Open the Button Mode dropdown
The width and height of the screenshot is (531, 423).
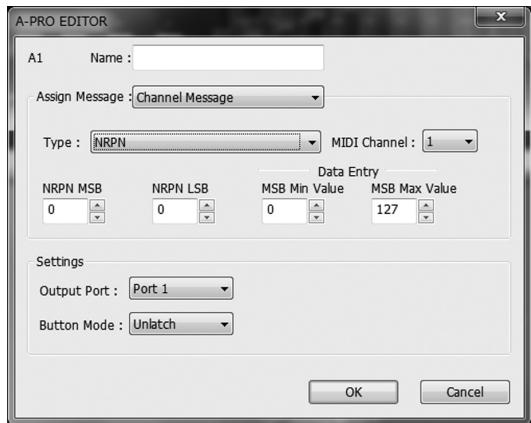pyautogui.click(x=181, y=324)
